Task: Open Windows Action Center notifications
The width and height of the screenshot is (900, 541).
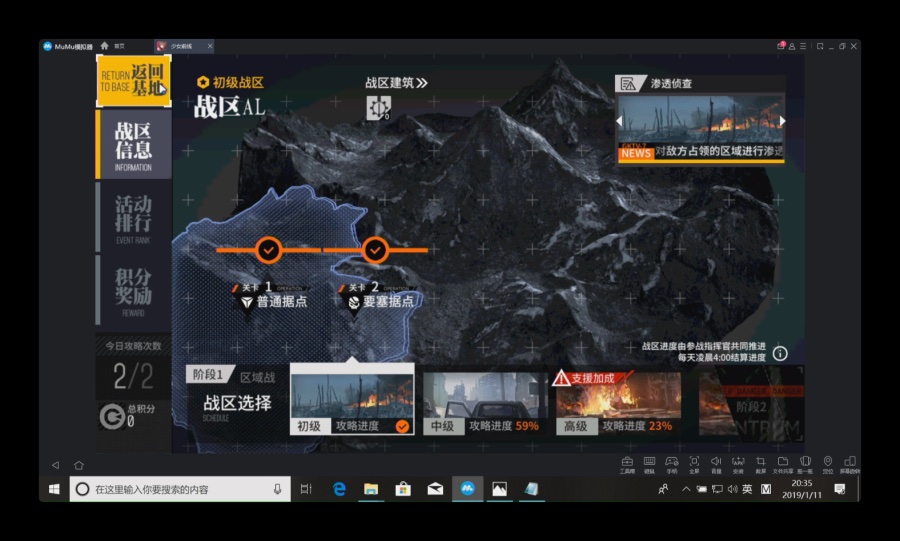Action: [x=840, y=489]
